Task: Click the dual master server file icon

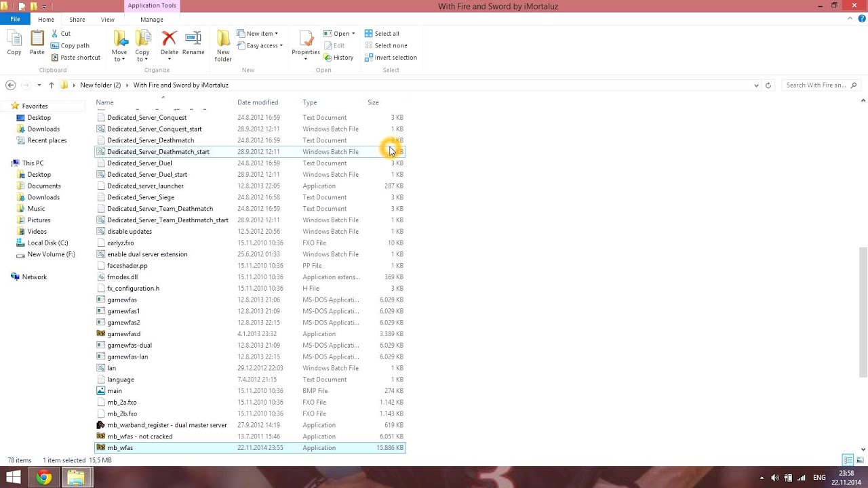Action: pos(101,425)
